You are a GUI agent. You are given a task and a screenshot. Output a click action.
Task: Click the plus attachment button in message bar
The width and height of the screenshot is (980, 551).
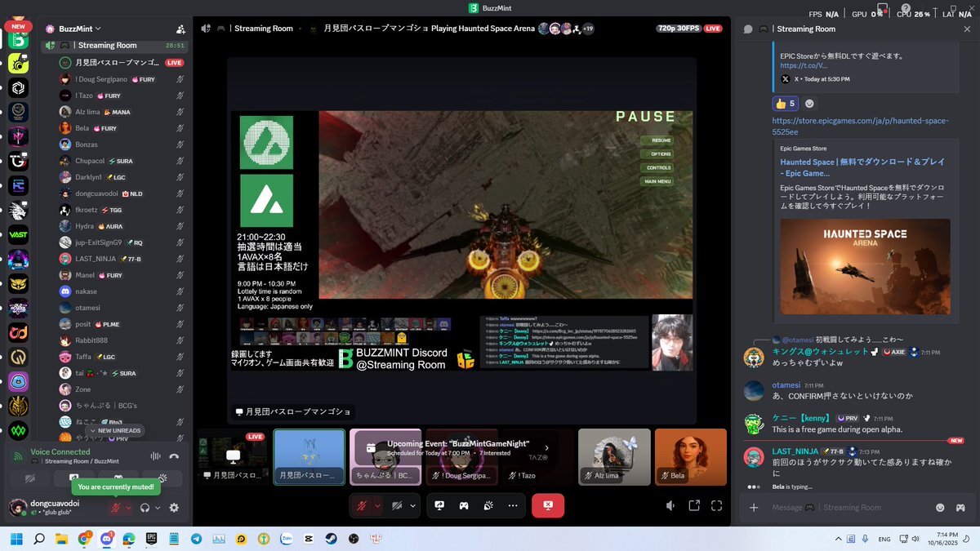[753, 508]
